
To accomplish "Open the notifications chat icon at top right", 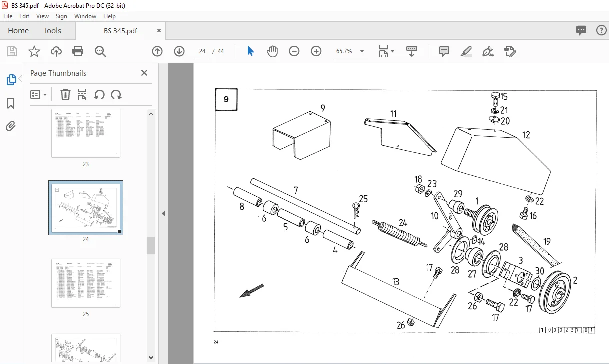I will (x=581, y=31).
